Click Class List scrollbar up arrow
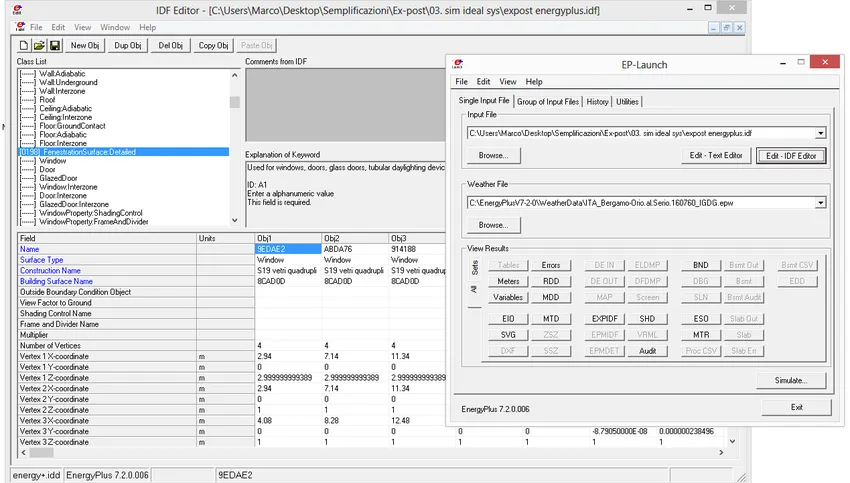 (234, 75)
